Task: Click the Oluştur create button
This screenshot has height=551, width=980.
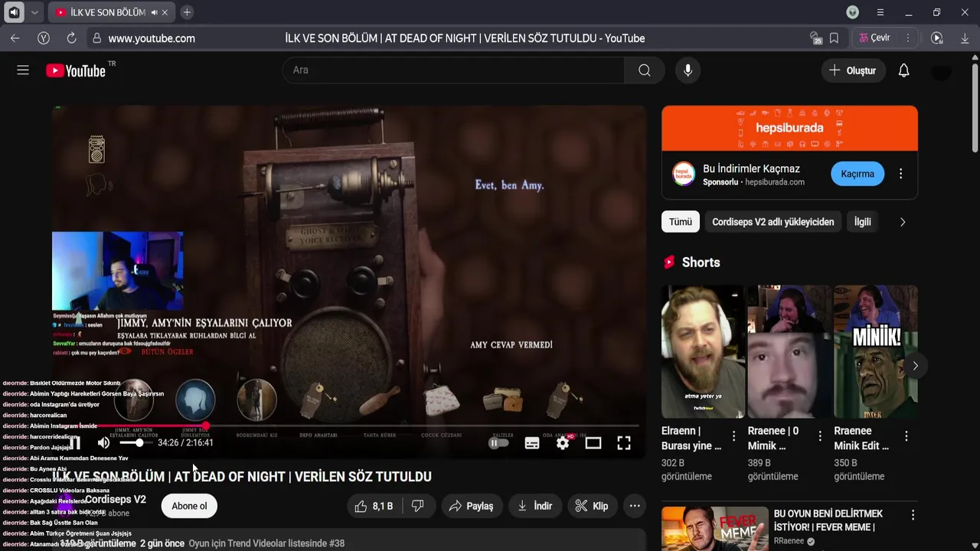Action: click(x=852, y=70)
